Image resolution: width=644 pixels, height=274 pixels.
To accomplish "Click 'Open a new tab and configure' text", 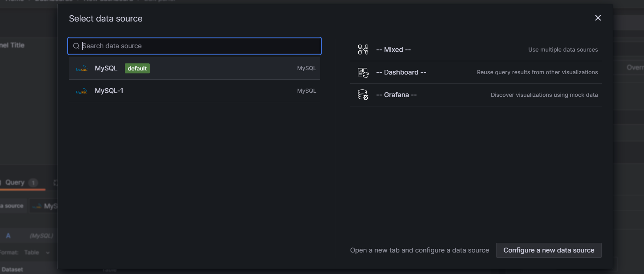I will [419, 250].
